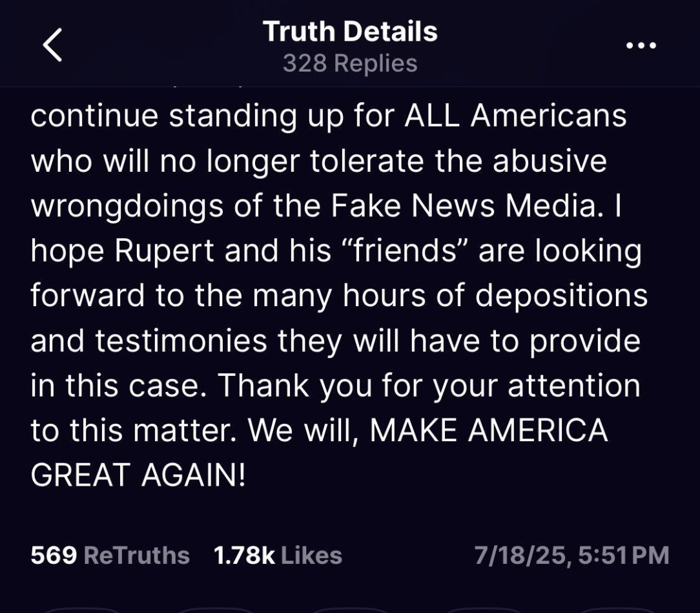The image size is (700, 613).
Task: Tap the quoted word "friends" in post
Action: 404,251
